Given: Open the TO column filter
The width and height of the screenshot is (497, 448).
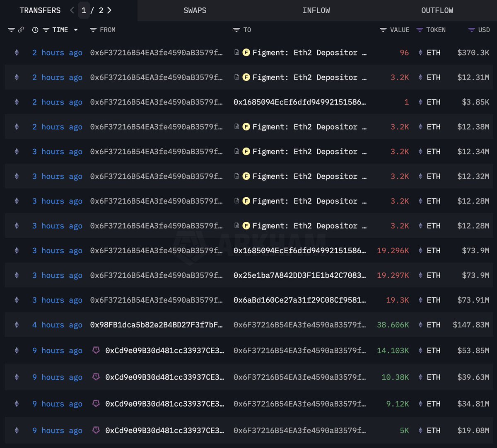Looking at the screenshot, I should pyautogui.click(x=236, y=30).
